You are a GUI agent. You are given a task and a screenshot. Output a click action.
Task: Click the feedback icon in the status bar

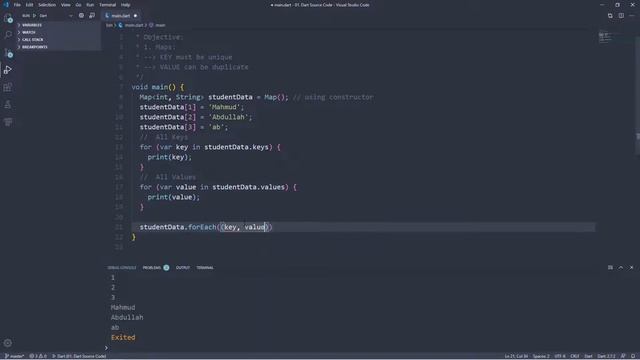[623, 356]
